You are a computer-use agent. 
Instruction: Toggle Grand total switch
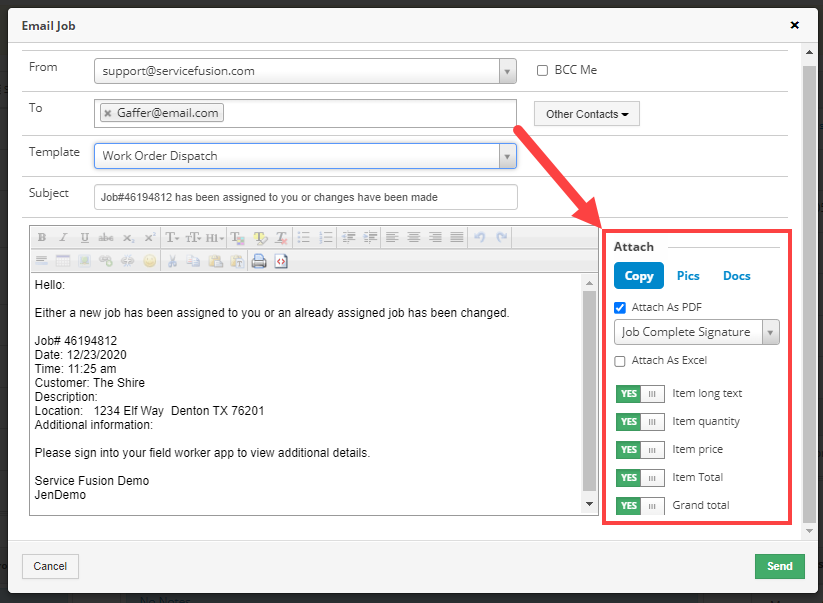point(640,506)
